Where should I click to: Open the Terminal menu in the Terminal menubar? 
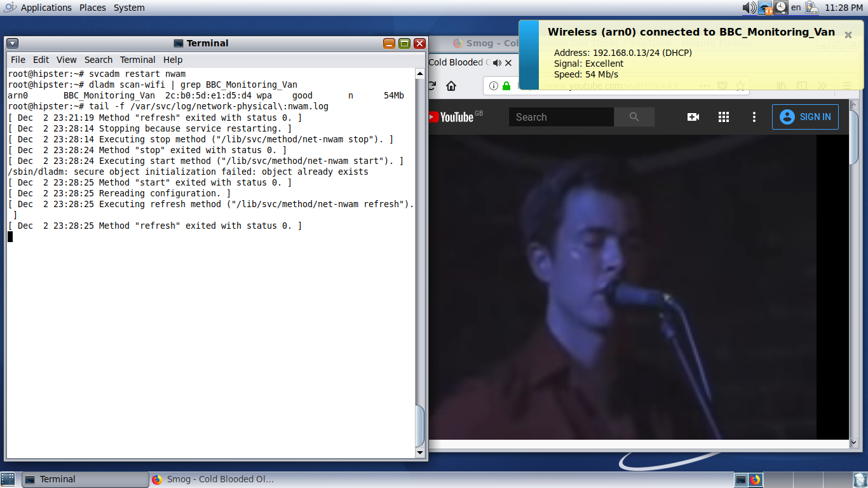pyautogui.click(x=138, y=60)
